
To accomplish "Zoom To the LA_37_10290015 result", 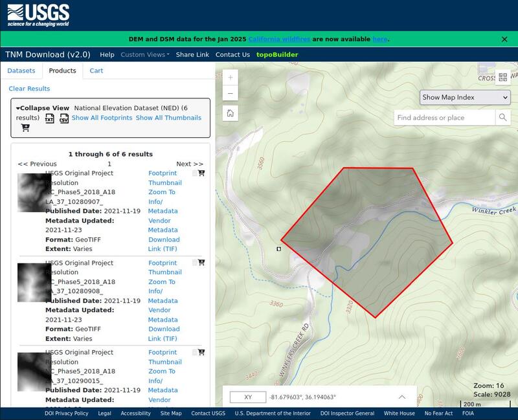I will [x=161, y=371].
